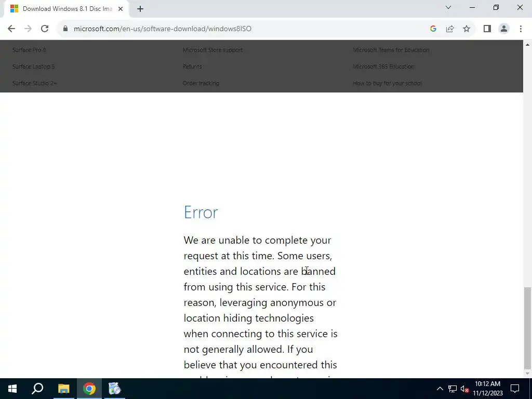Click Chrome icon in taskbar

click(89, 389)
